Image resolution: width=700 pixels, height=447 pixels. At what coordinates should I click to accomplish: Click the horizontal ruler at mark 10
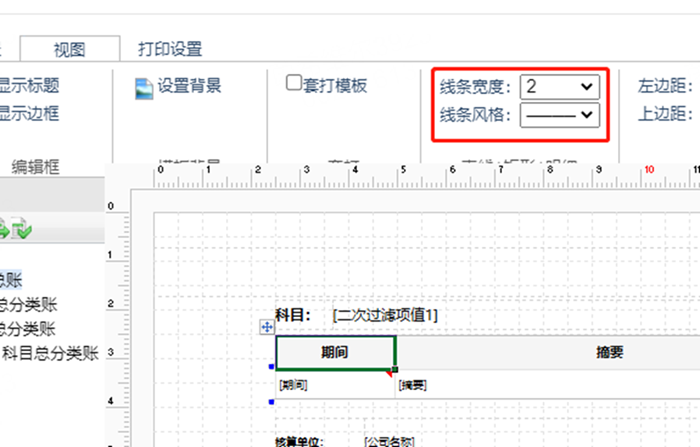[649, 169]
